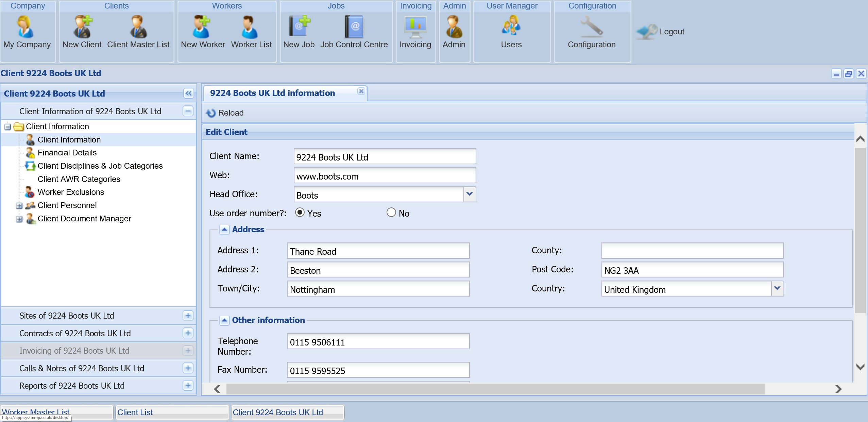The height and width of the screenshot is (422, 868).
Task: Collapse the left client panel with double-arrow
Action: [x=189, y=94]
